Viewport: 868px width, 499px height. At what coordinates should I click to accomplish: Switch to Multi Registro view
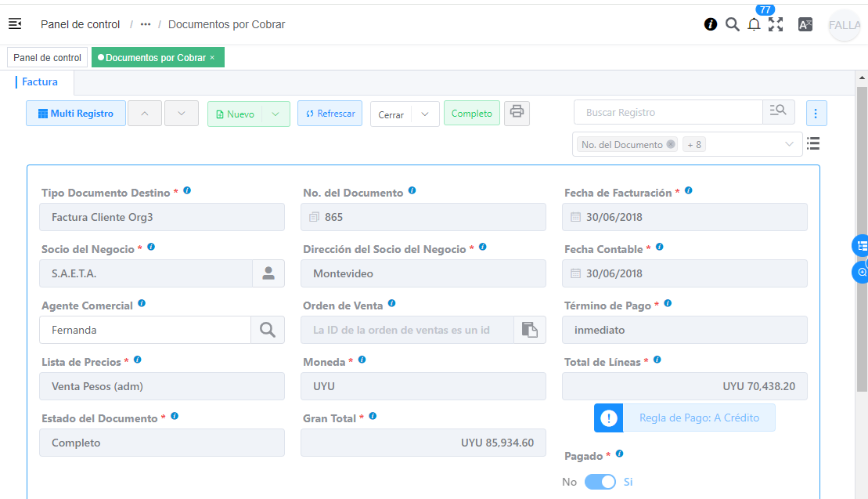(76, 113)
